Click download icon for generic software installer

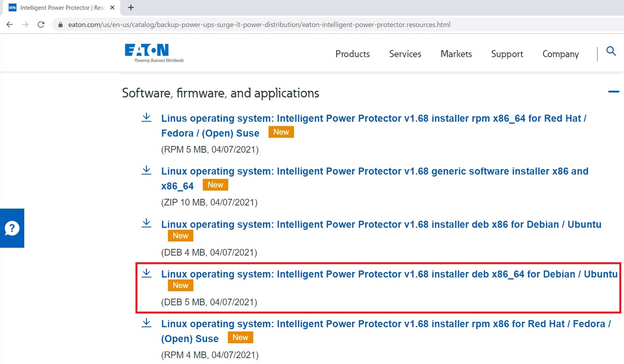(x=146, y=170)
